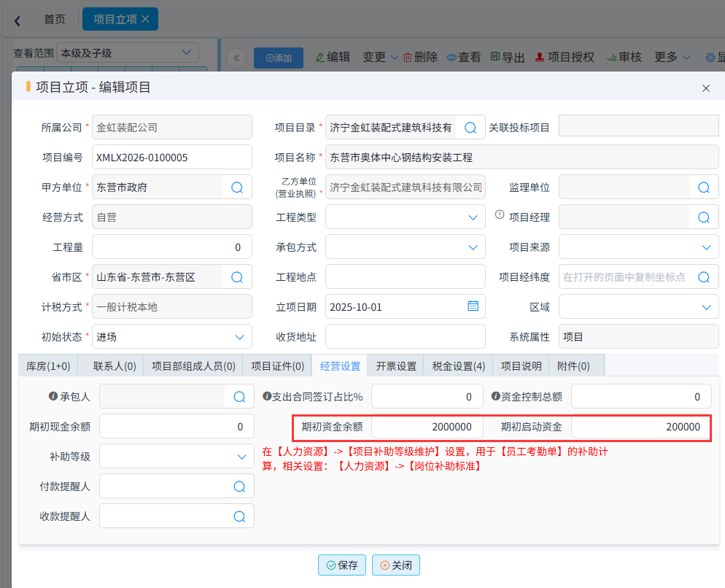The width and height of the screenshot is (725, 588).
Task: Open 付款提醒人 search lookup
Action: (x=239, y=487)
